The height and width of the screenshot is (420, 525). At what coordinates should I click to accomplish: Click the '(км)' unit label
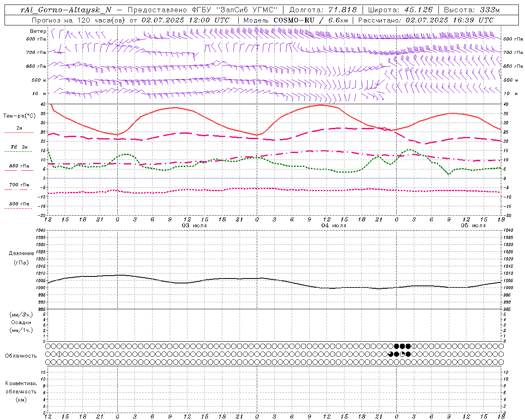[x=21, y=399]
